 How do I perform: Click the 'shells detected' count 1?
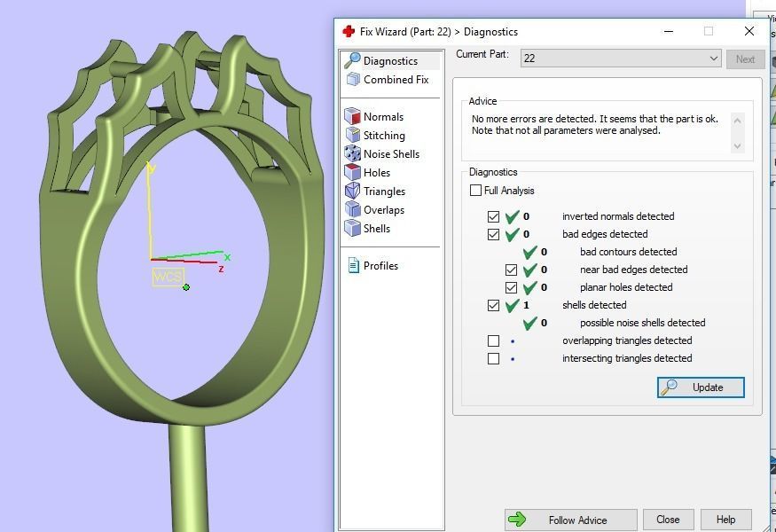(526, 305)
